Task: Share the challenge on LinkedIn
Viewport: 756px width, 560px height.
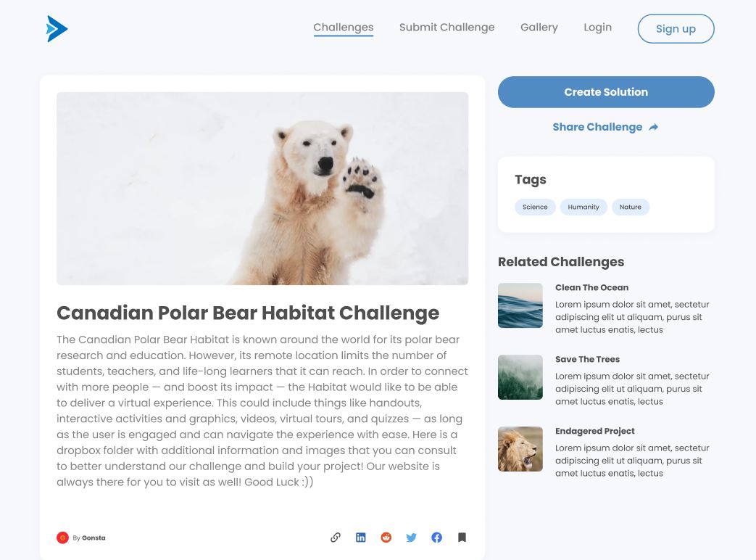Action: coord(361,538)
